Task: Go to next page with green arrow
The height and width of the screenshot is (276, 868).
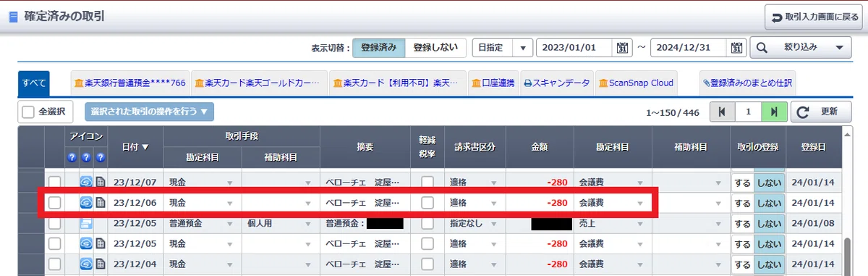Action: (774, 112)
